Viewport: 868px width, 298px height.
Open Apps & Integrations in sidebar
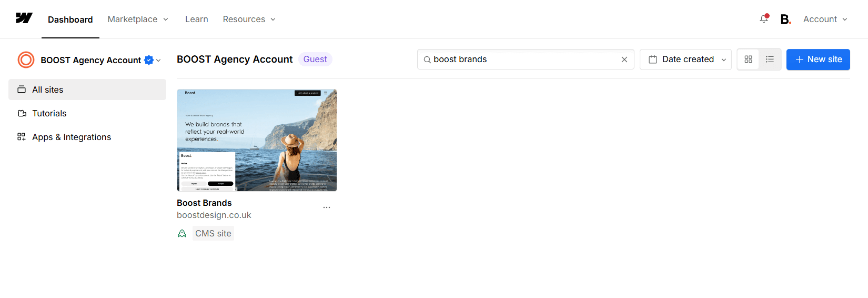(87, 137)
